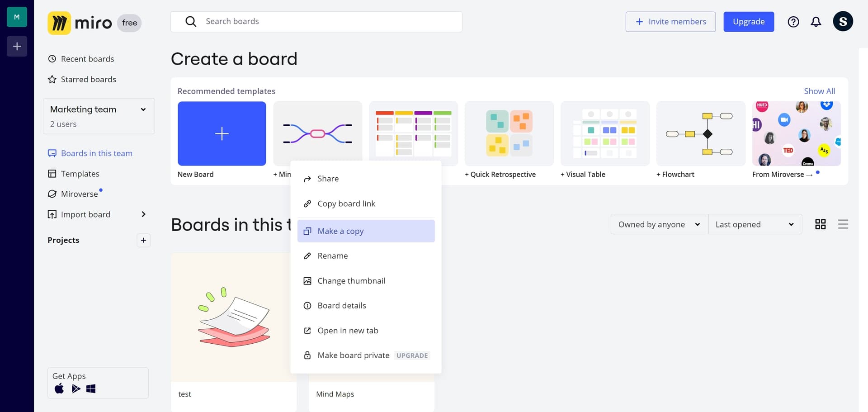Viewport: 868px width, 412px height.
Task: Open the Apple app download icon
Action: coord(59,388)
